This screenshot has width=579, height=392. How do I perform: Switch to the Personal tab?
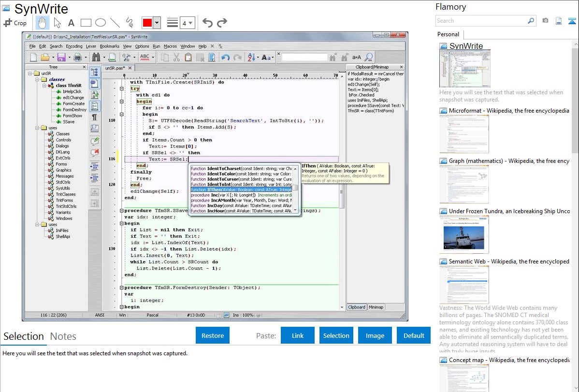click(449, 34)
